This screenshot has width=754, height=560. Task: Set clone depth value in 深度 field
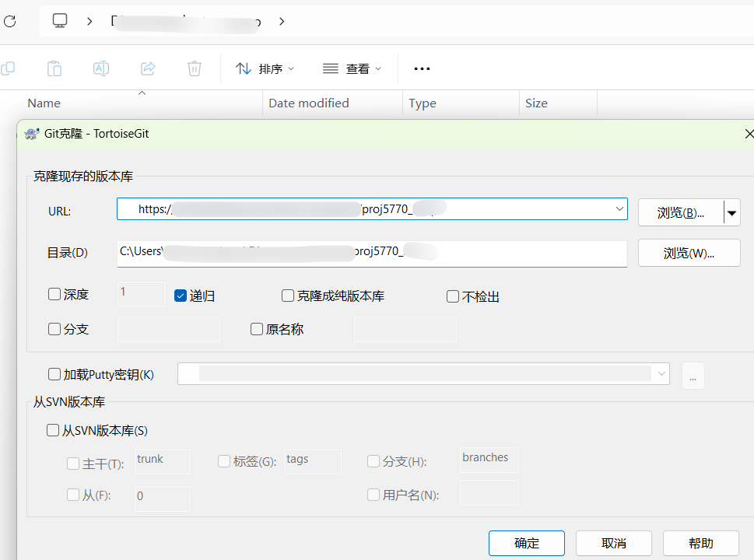(140, 294)
